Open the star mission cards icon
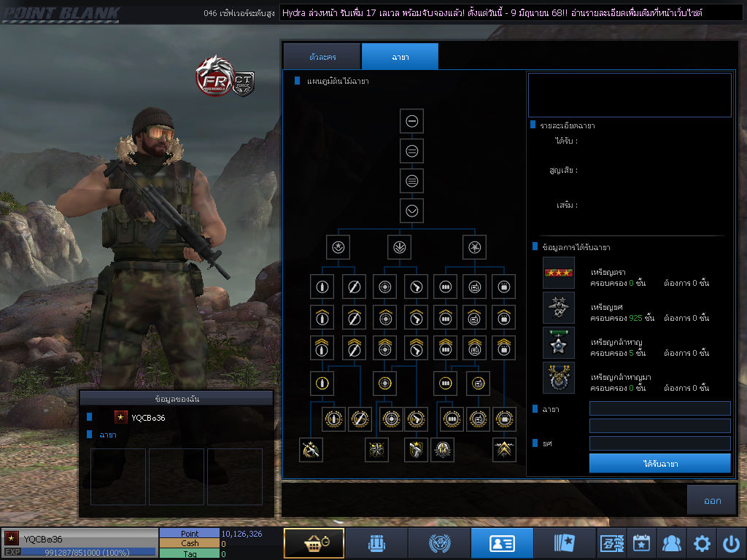The image size is (747, 560). [565, 542]
